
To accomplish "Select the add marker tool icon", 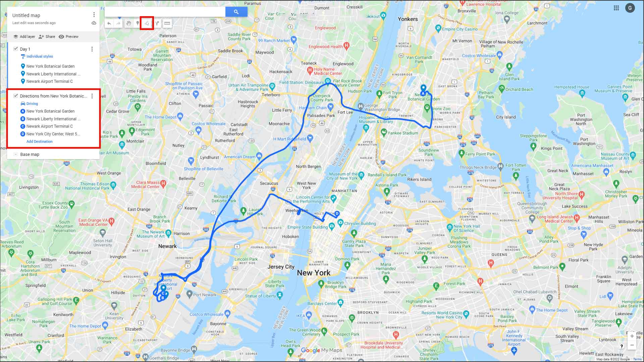I will [x=138, y=23].
